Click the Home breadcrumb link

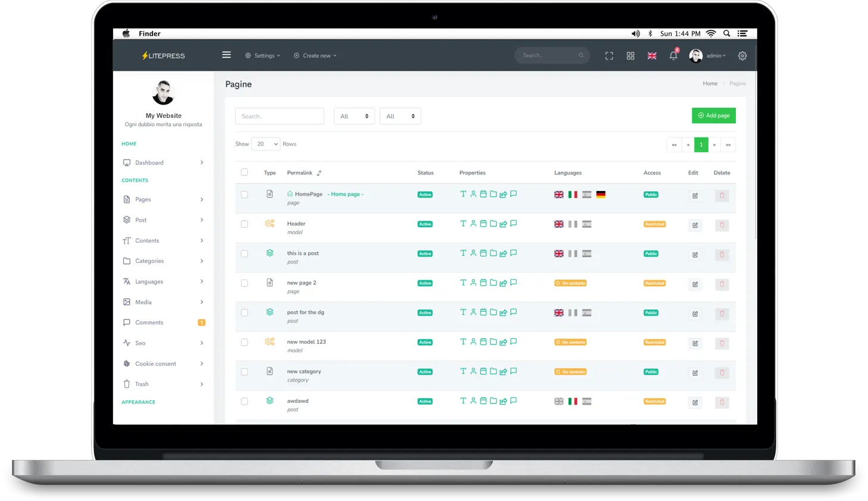[x=710, y=84]
